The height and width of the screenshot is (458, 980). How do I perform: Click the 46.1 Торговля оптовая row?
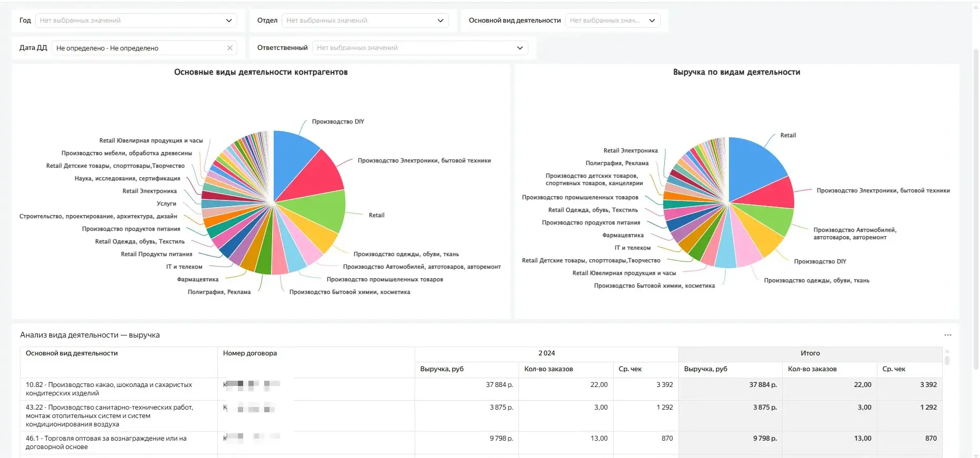pos(106,443)
